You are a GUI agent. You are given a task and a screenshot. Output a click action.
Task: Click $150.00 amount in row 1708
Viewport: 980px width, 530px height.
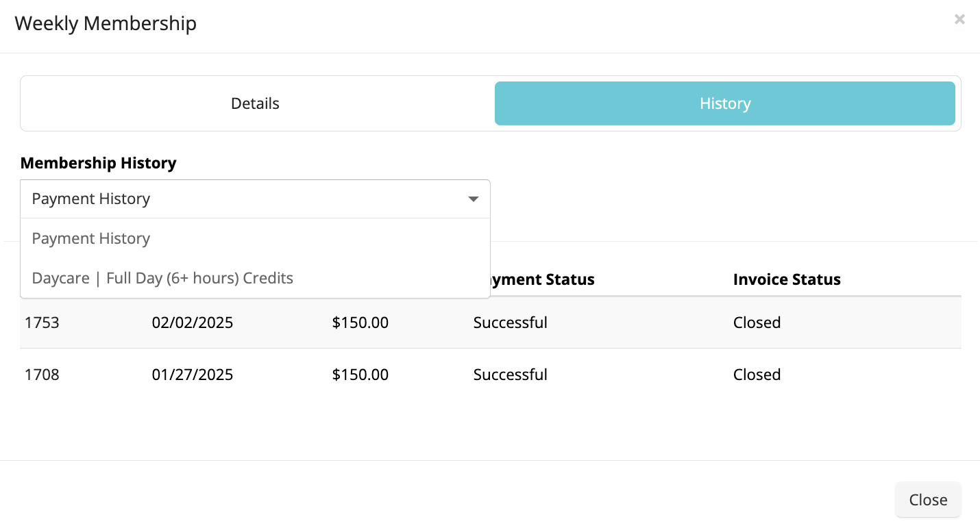tap(360, 375)
